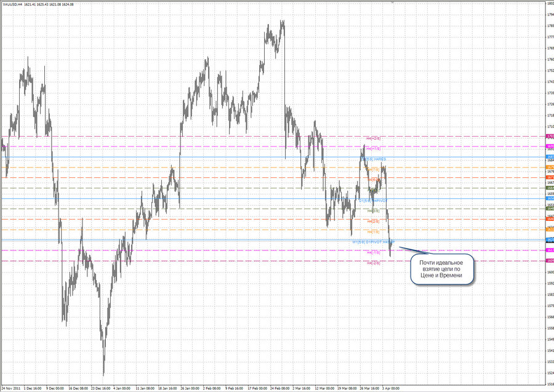Click the H4[3/8] green level label
This screenshot has width=554, height=392.
tap(374, 210)
